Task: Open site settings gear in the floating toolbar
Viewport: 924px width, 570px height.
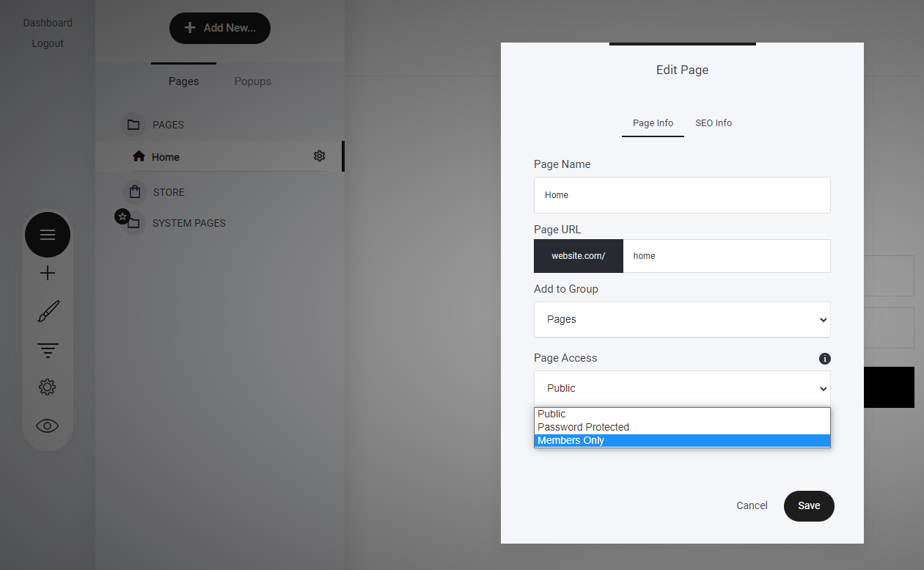Action: pos(48,387)
